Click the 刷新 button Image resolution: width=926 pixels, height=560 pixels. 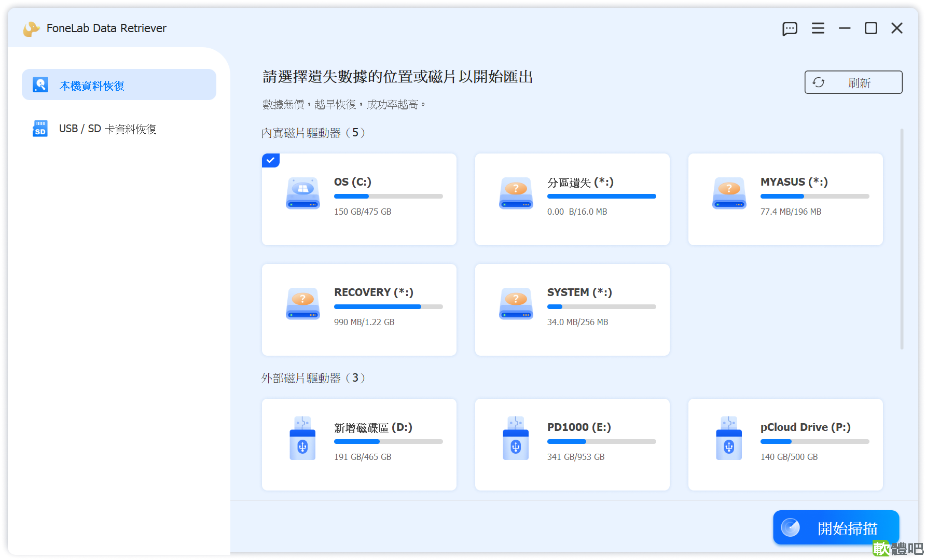(853, 82)
